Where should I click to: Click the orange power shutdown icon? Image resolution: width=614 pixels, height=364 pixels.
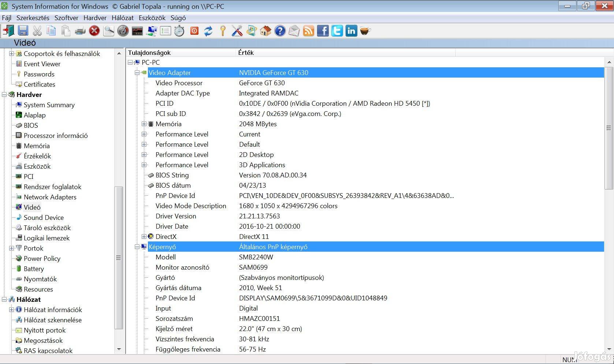pyautogui.click(x=194, y=31)
